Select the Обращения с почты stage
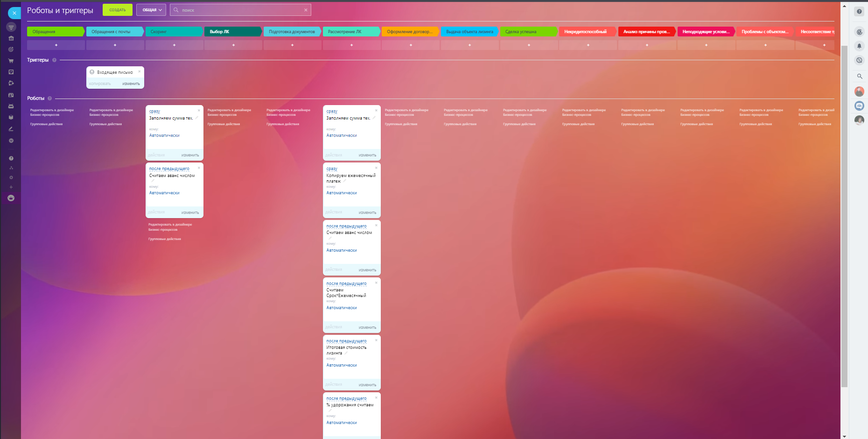Screen dimensions: 868x439 [115, 32]
